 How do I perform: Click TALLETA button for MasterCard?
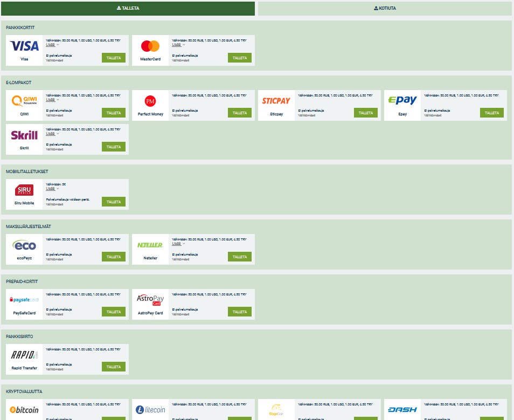240,58
